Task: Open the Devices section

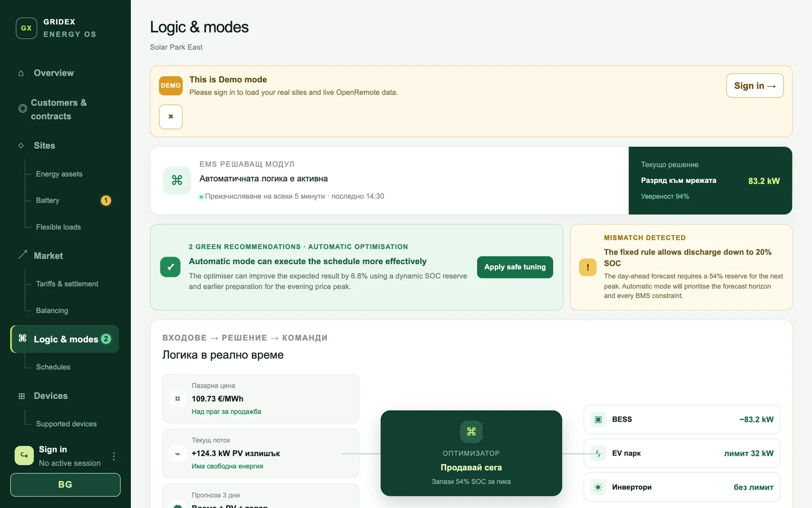Action: [x=65, y=396]
